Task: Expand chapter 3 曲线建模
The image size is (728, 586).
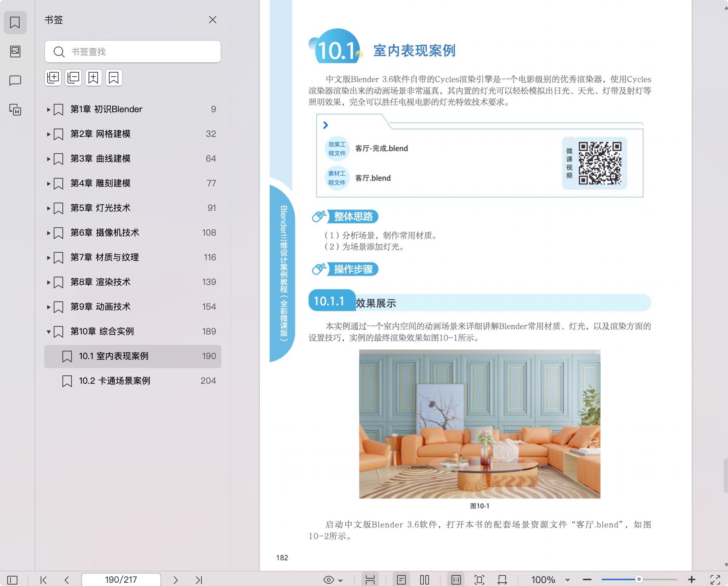Action: (48, 159)
